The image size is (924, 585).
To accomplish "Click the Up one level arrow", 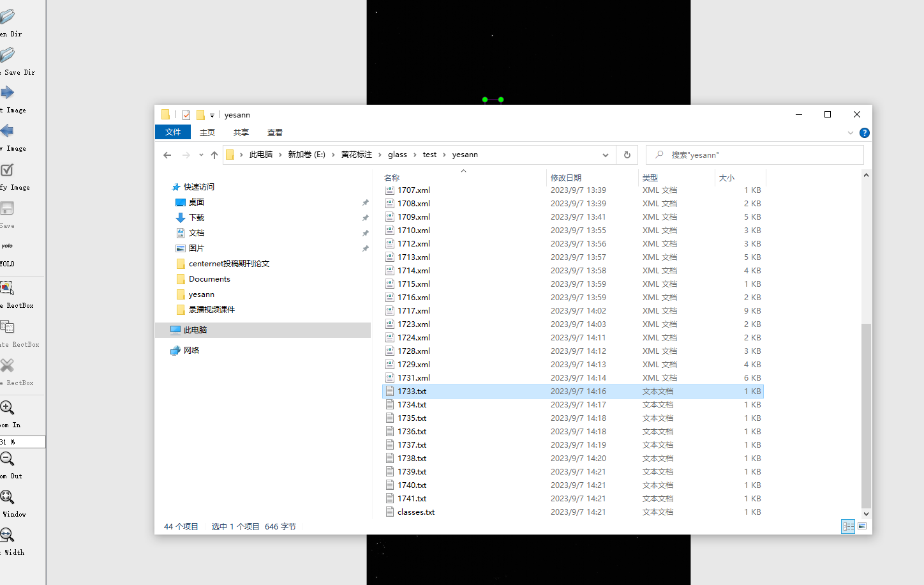I will coord(214,155).
